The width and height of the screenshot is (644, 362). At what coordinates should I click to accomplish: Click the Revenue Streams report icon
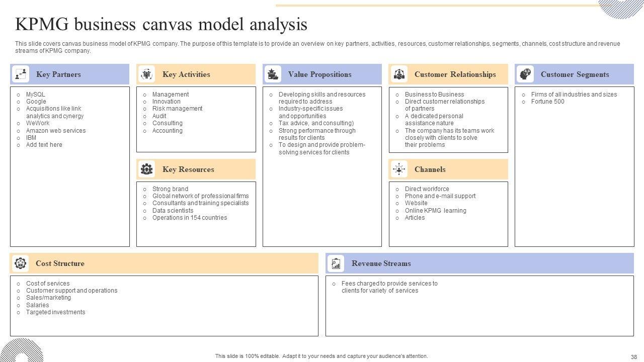336,263
